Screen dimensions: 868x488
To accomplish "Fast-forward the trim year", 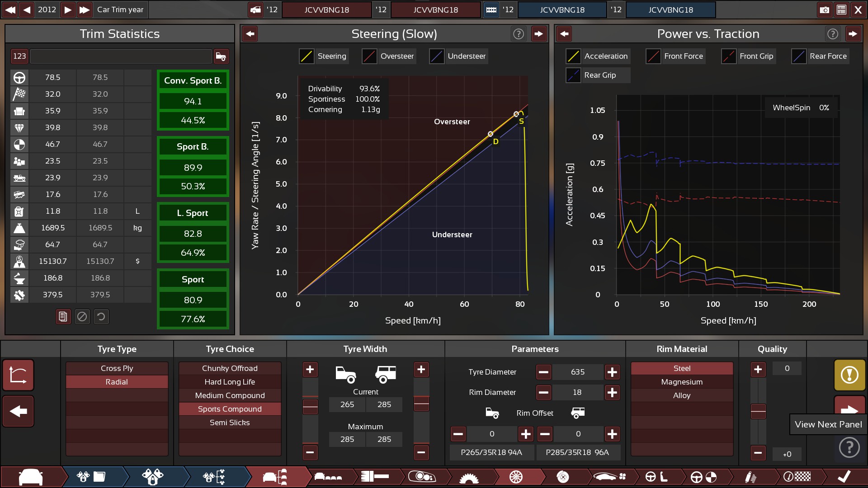I will tap(85, 9).
